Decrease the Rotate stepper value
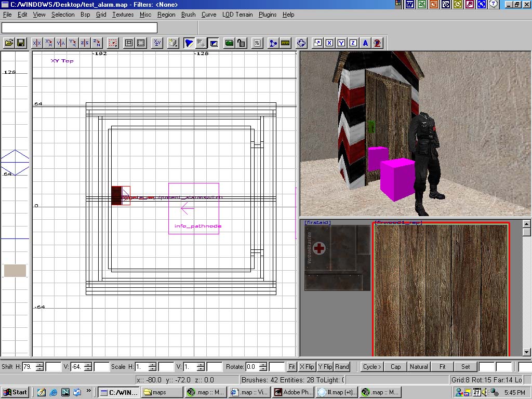Viewport: 532px width, 399px height. click(x=262, y=369)
